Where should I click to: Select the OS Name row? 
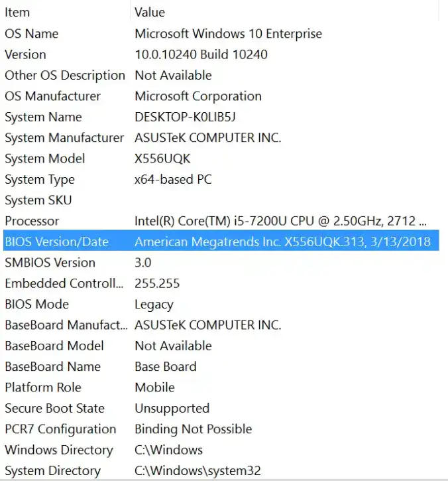(32, 34)
